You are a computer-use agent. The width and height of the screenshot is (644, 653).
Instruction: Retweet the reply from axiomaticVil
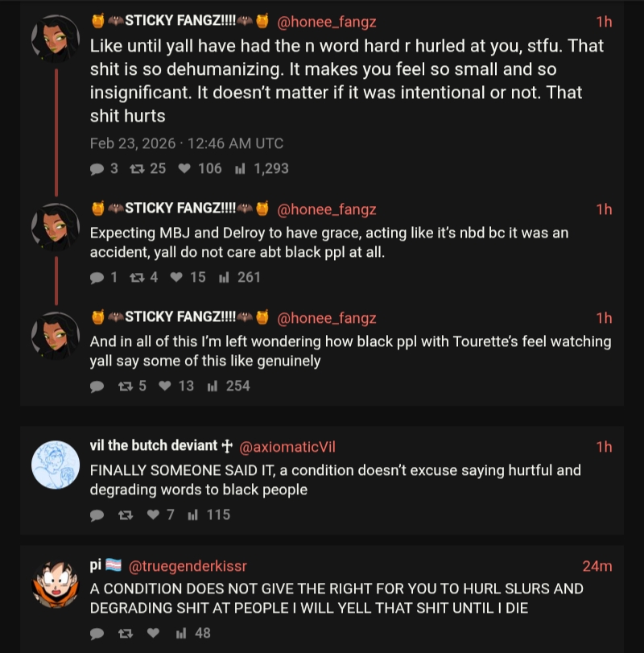[x=125, y=515]
